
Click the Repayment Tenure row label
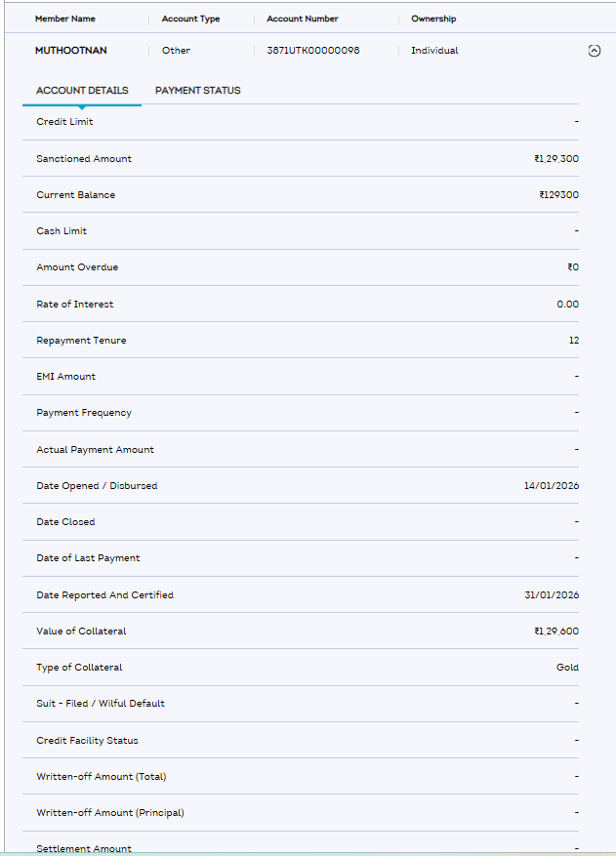81,341
